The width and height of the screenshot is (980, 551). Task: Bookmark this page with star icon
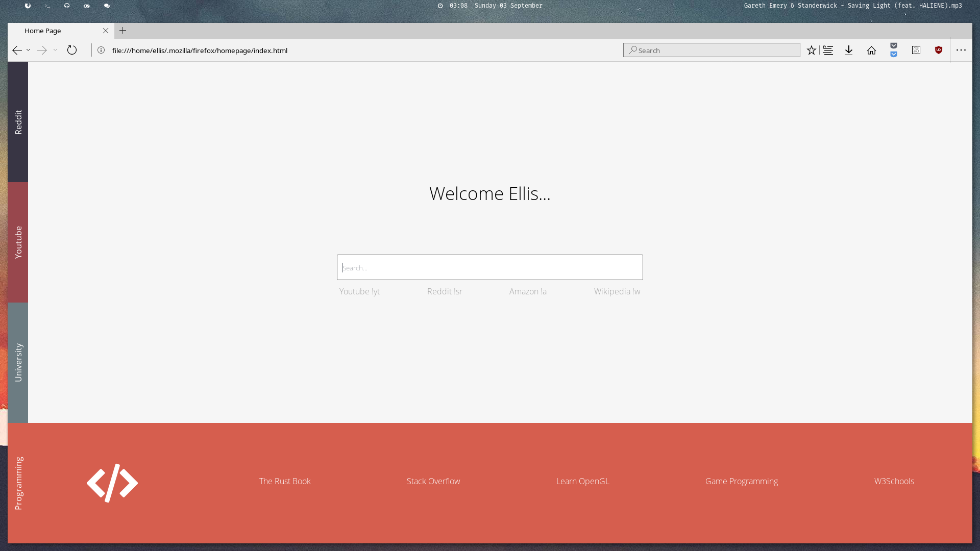pos(811,50)
